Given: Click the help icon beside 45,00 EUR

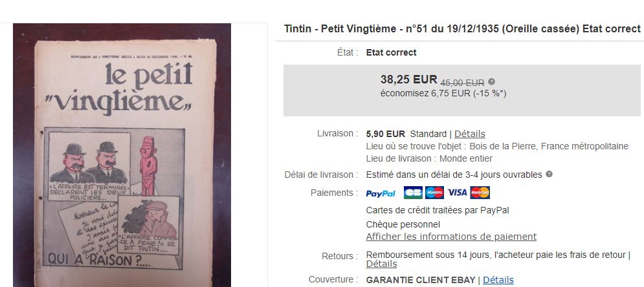Looking at the screenshot, I should click(x=492, y=81).
